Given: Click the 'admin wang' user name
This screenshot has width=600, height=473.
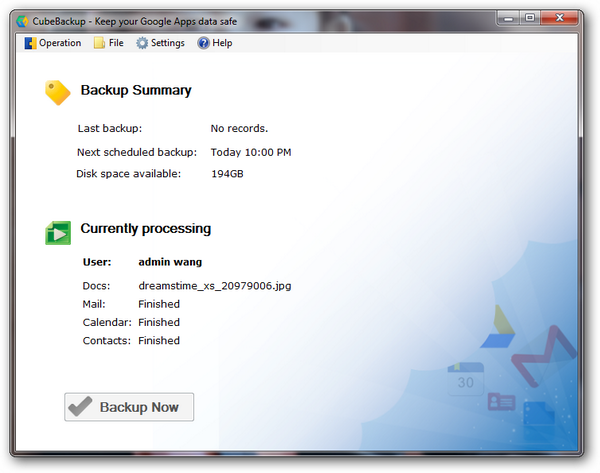Looking at the screenshot, I should tap(170, 262).
